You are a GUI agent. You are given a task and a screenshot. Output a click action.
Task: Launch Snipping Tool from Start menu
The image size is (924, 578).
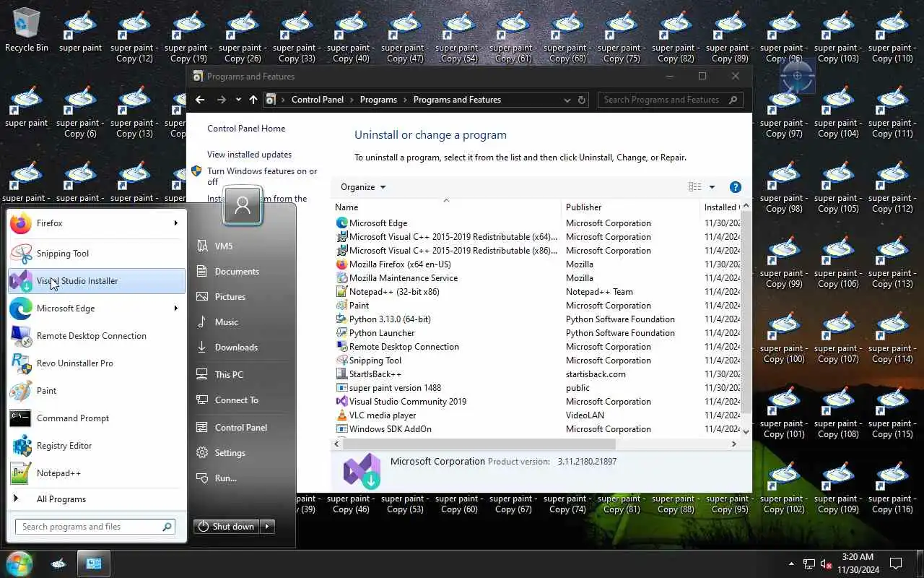[x=97, y=254]
